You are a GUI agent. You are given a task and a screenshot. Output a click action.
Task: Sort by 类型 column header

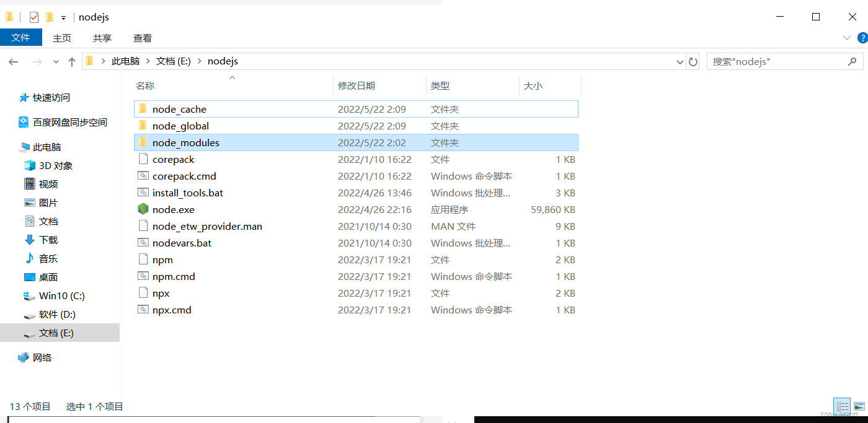pyautogui.click(x=472, y=85)
